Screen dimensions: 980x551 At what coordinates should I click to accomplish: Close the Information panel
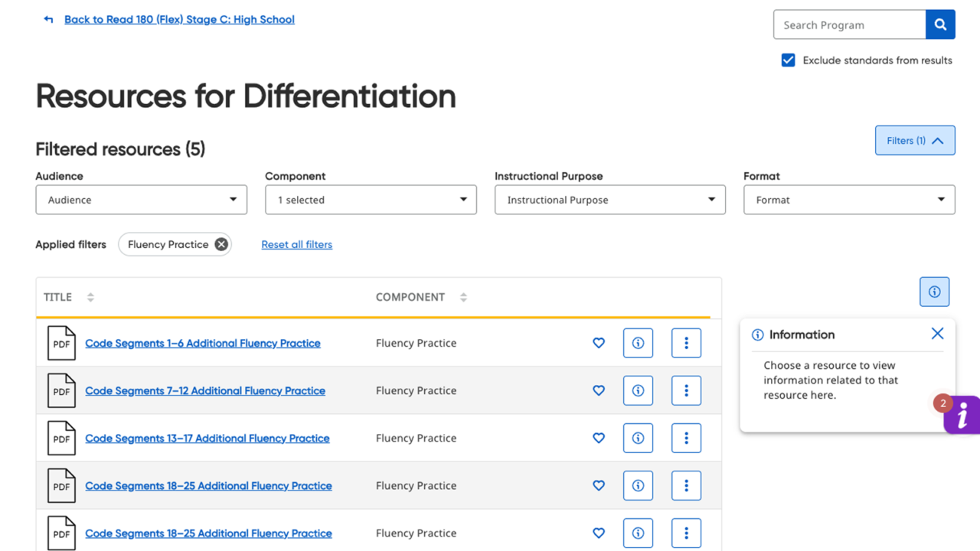(937, 334)
